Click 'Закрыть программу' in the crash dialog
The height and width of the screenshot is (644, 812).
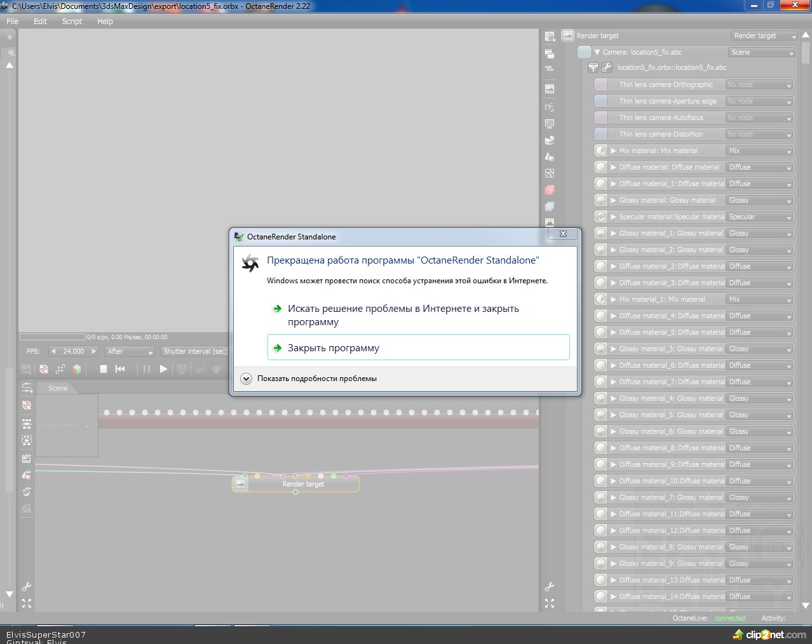coord(418,347)
